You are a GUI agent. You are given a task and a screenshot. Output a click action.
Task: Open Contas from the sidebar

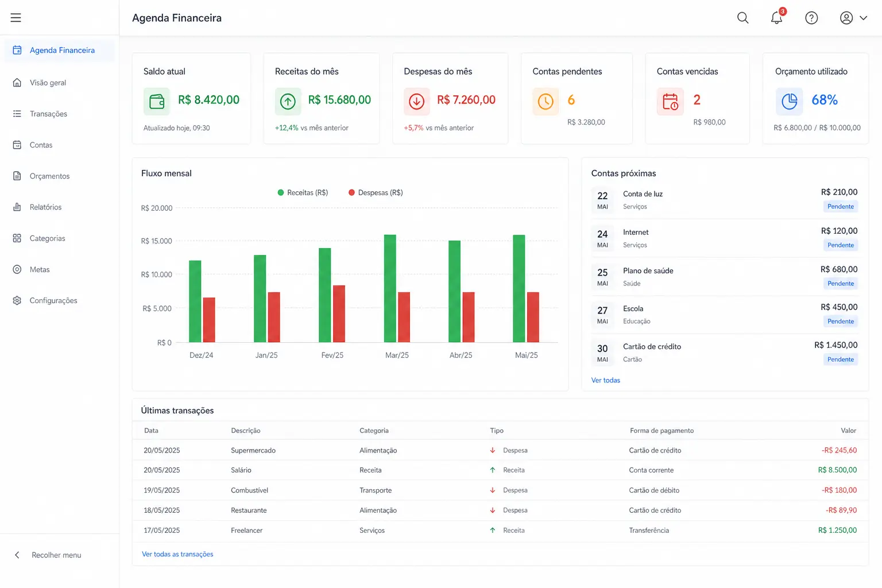click(60, 145)
